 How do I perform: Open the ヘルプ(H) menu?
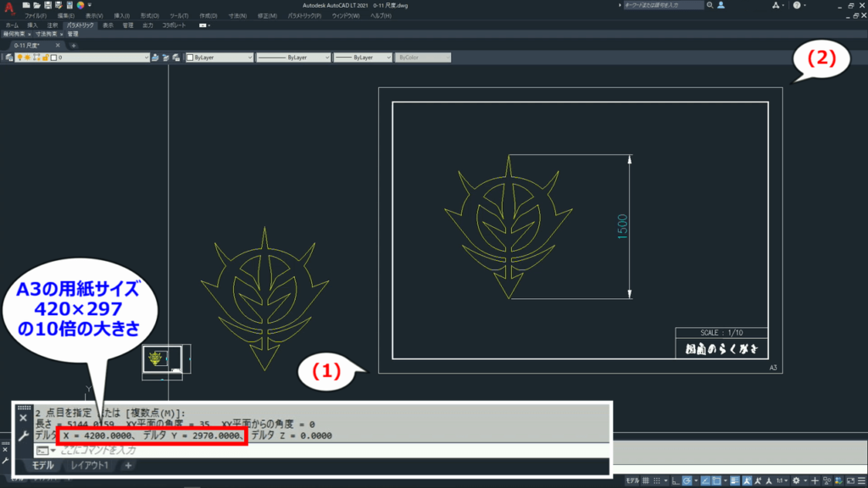click(x=381, y=16)
